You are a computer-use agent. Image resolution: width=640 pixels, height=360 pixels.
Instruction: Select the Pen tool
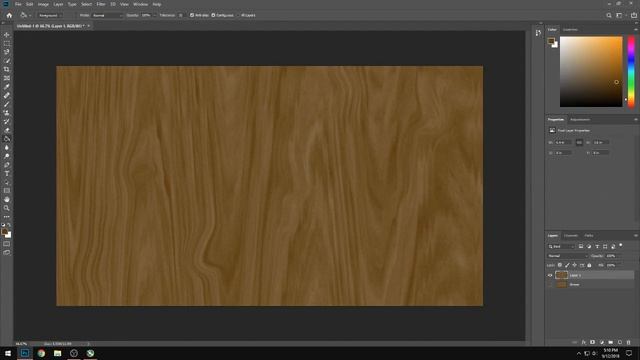tap(7, 165)
